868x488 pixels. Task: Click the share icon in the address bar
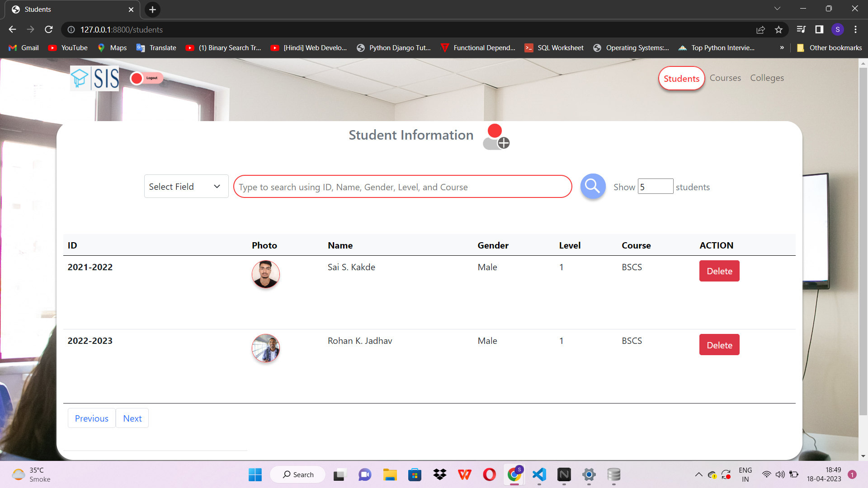(x=761, y=29)
